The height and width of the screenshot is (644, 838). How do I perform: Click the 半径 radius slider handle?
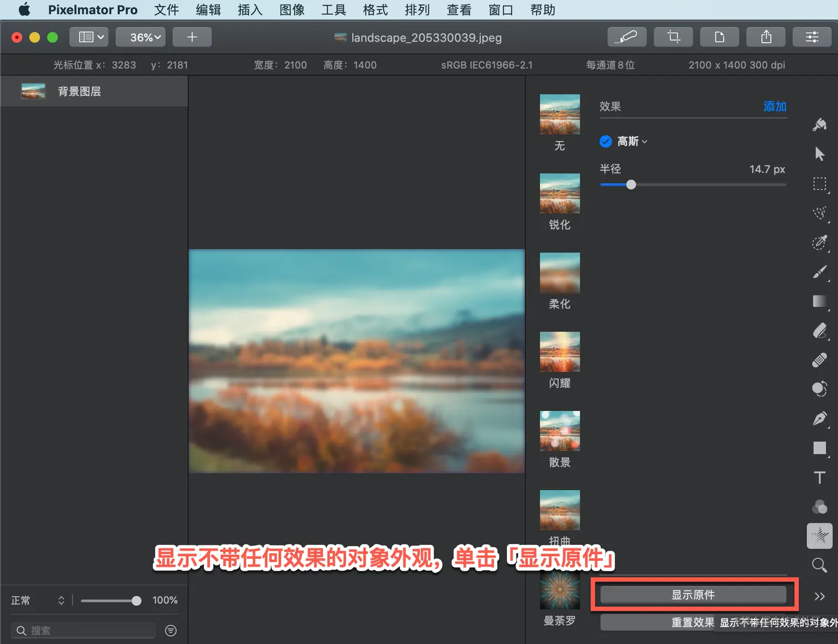631,185
